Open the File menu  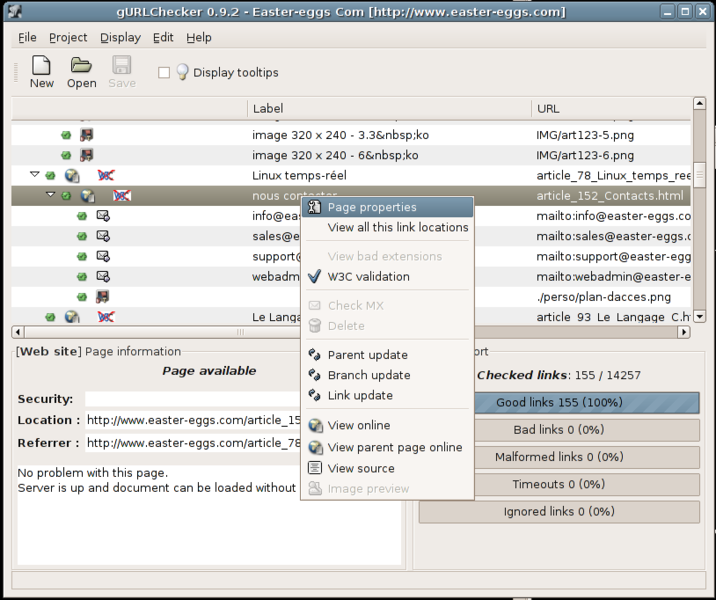pos(27,37)
